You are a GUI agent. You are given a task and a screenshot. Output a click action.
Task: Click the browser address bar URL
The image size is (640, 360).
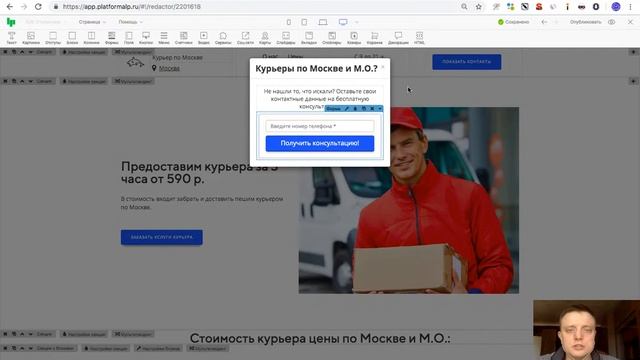132,7
